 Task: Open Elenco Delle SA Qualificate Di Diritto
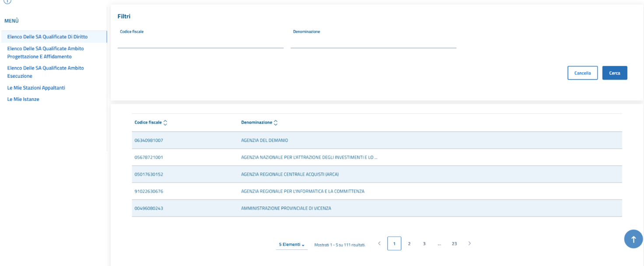pyautogui.click(x=47, y=37)
